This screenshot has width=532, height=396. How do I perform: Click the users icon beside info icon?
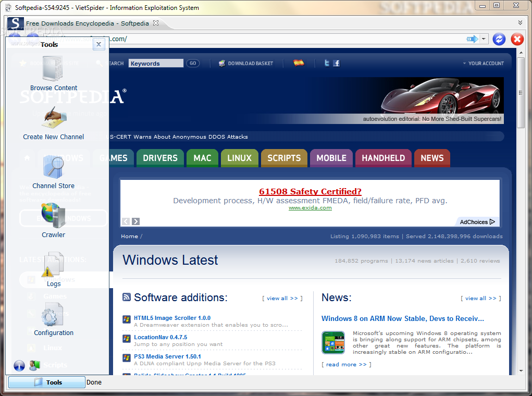[x=34, y=365]
